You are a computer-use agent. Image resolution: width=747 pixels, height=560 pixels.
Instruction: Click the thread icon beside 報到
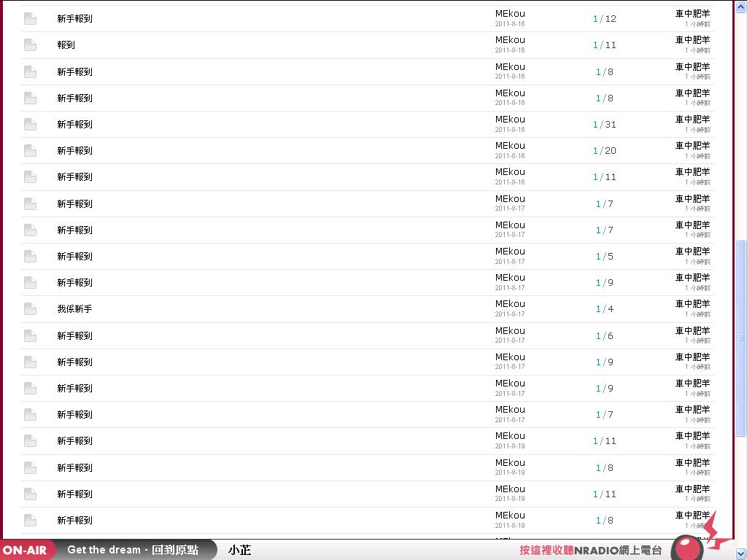(x=30, y=45)
